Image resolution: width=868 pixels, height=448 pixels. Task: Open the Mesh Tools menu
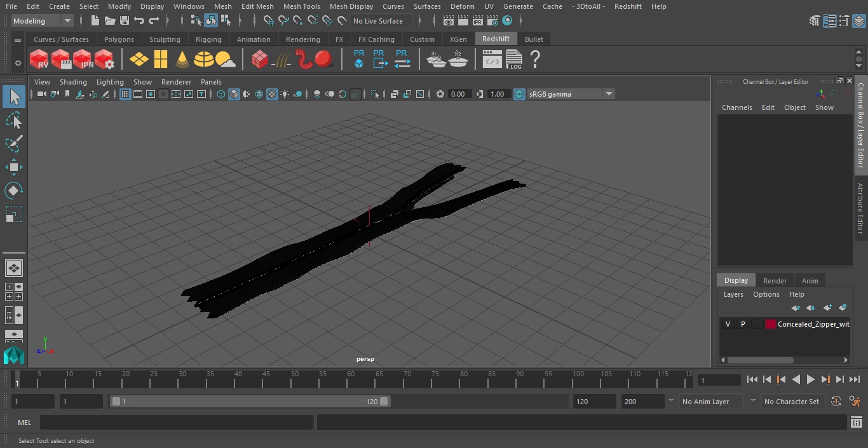click(x=301, y=6)
